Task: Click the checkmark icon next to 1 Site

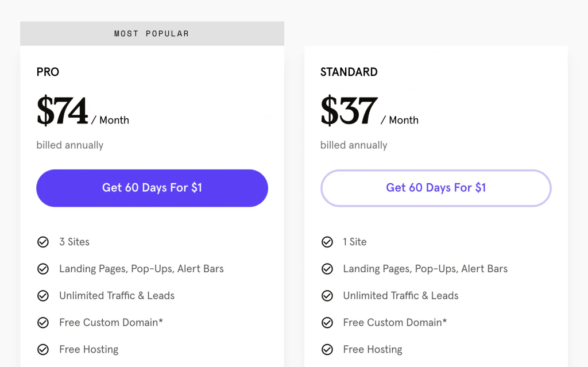Action: (x=327, y=242)
